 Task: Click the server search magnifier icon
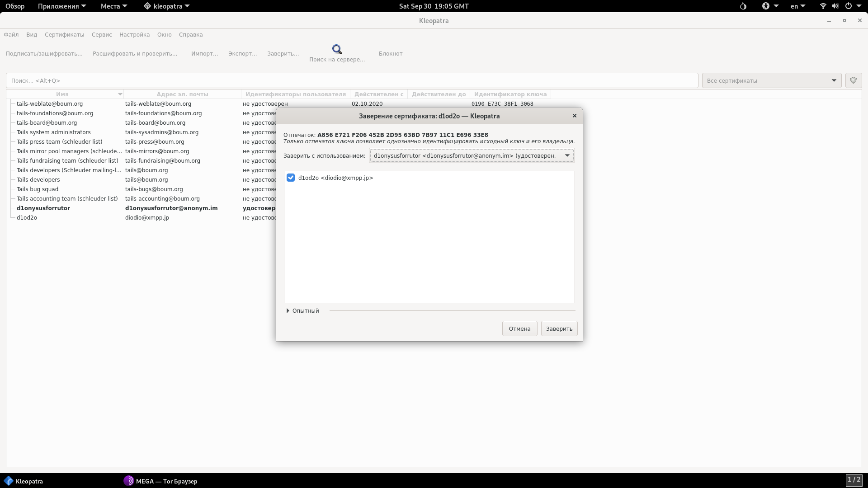tap(337, 49)
